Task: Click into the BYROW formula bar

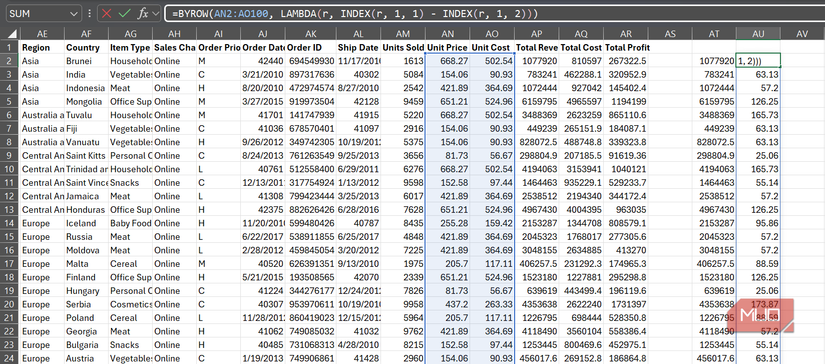Action: click(x=495, y=14)
